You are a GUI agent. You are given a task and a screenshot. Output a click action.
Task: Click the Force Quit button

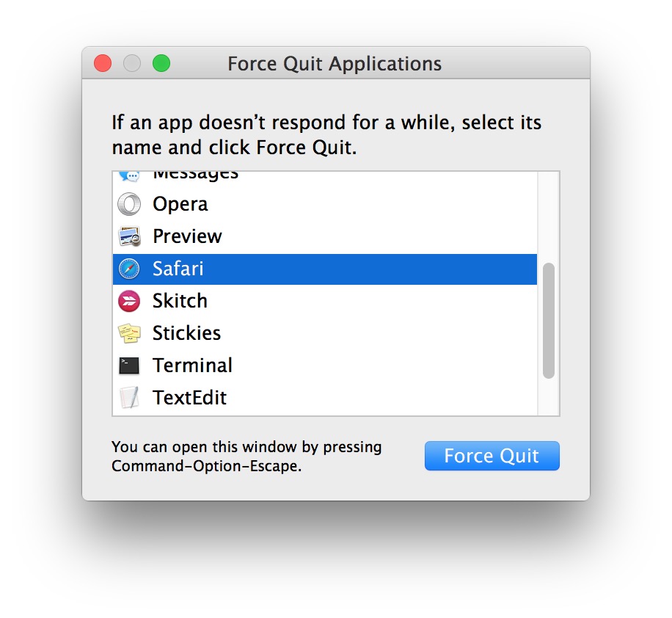pyautogui.click(x=492, y=456)
